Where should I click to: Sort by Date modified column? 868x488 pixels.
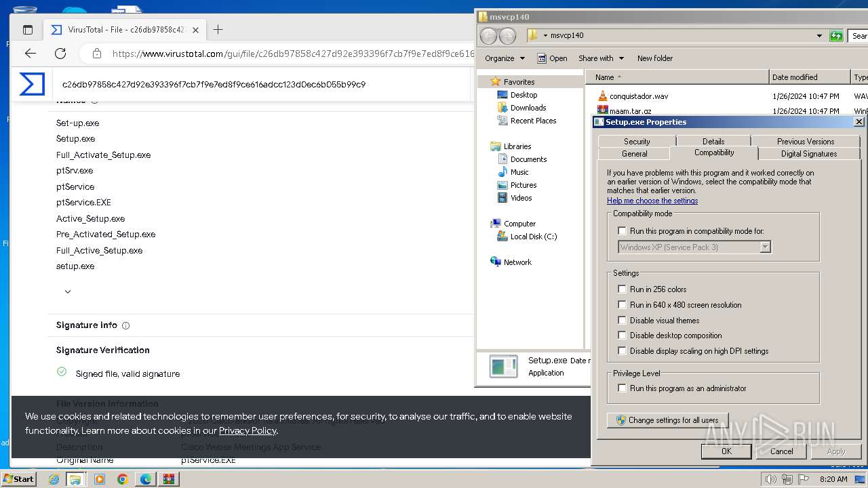[x=810, y=77]
